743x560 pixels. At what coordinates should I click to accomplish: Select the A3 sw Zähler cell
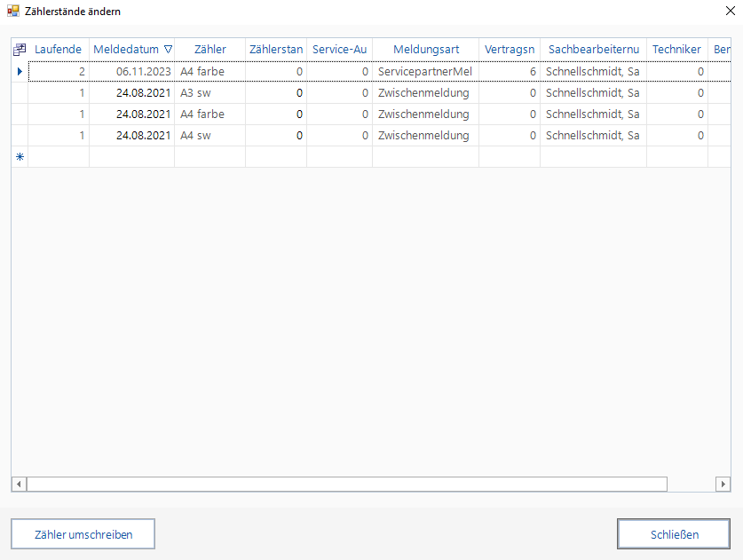[x=209, y=92]
